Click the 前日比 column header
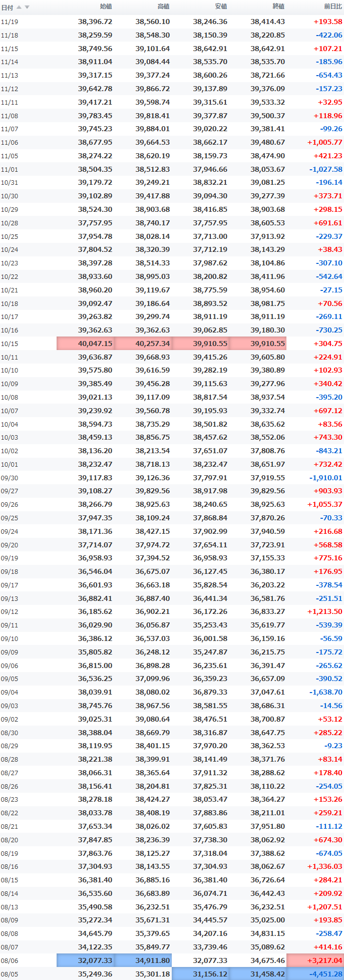The height and width of the screenshot is (980, 344). 333,7
